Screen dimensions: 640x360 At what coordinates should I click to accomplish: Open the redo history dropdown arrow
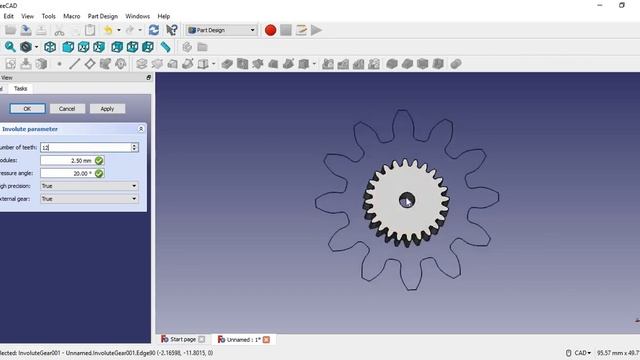pyautogui.click(x=140, y=30)
